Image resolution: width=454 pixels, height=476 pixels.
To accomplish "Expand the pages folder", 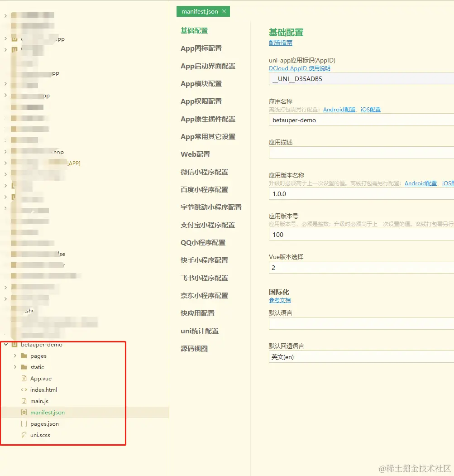I will (15, 356).
